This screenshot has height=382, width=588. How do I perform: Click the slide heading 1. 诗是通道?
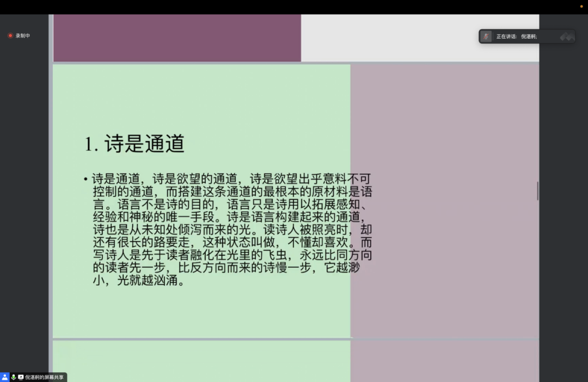click(134, 144)
